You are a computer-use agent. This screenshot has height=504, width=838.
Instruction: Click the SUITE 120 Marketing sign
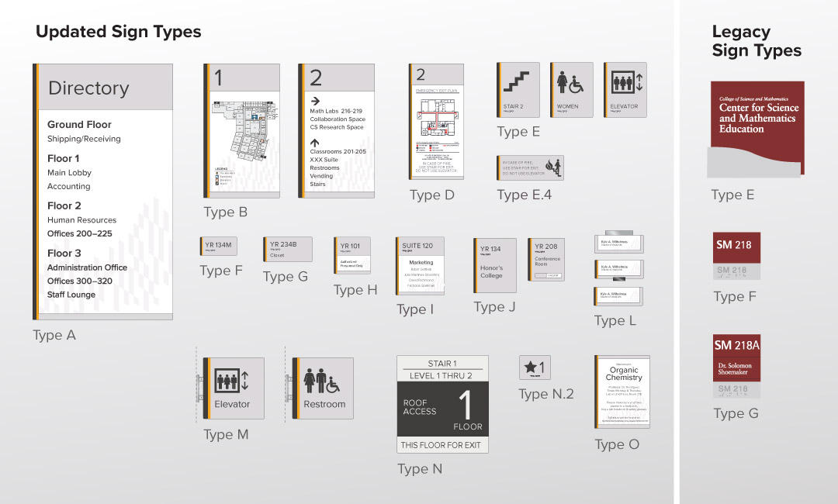[x=421, y=266]
